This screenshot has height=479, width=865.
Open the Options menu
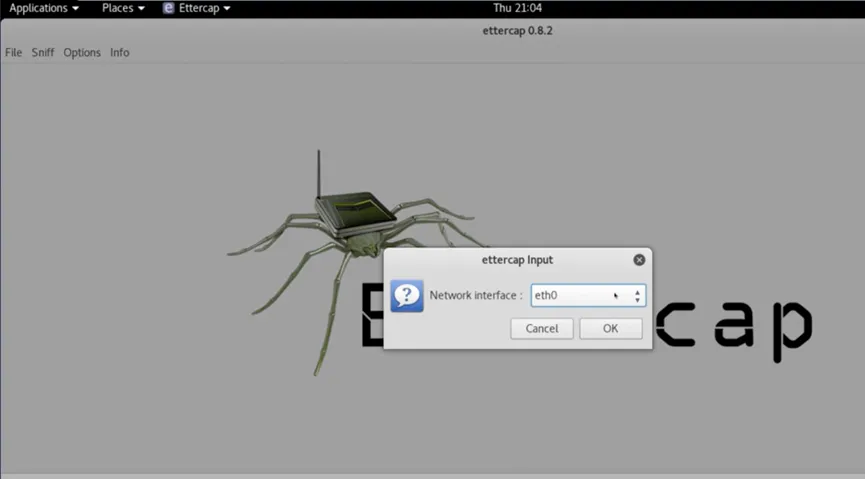point(82,52)
